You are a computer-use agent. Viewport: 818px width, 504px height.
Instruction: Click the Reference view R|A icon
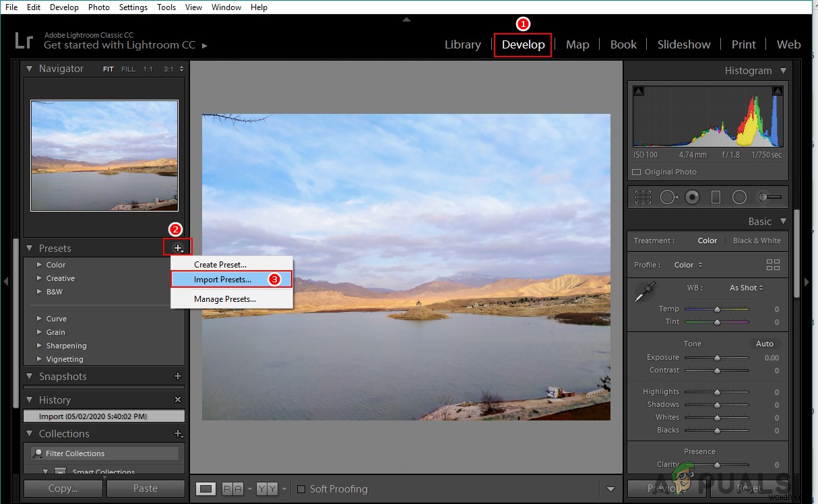233,489
